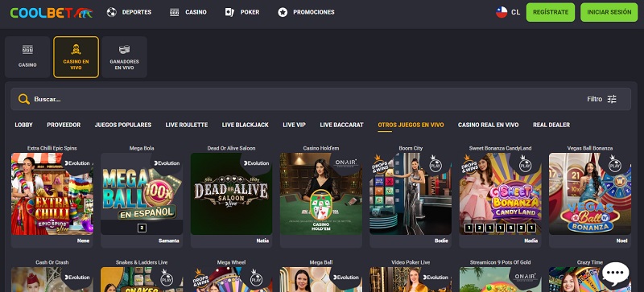Open Video Poker Live thumbnail
644x292 pixels.
[411, 280]
